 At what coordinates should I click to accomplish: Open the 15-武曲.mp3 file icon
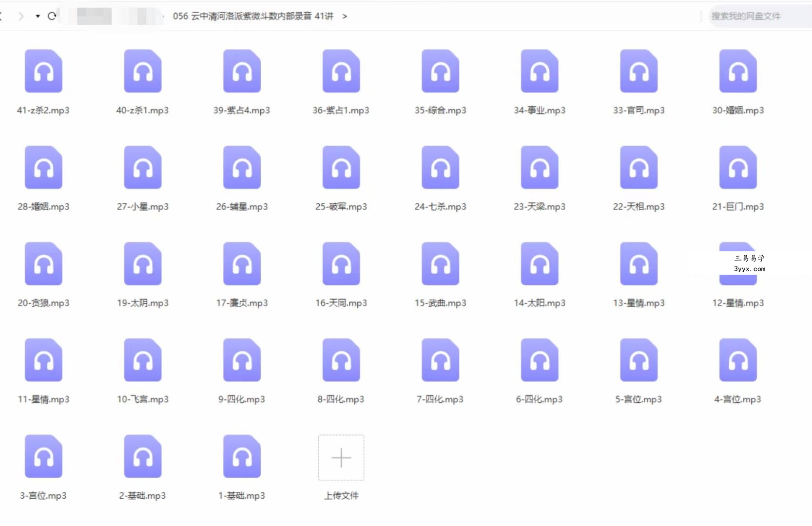[x=441, y=264]
